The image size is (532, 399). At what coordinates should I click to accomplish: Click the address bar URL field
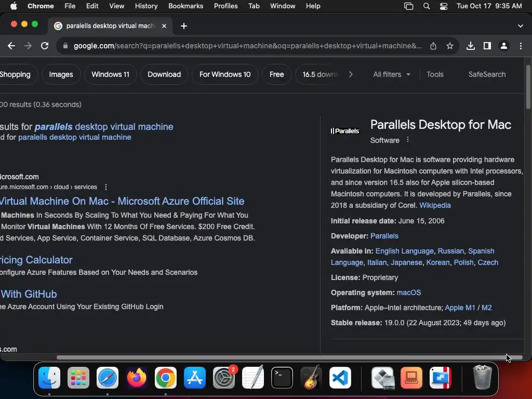pyautogui.click(x=248, y=46)
